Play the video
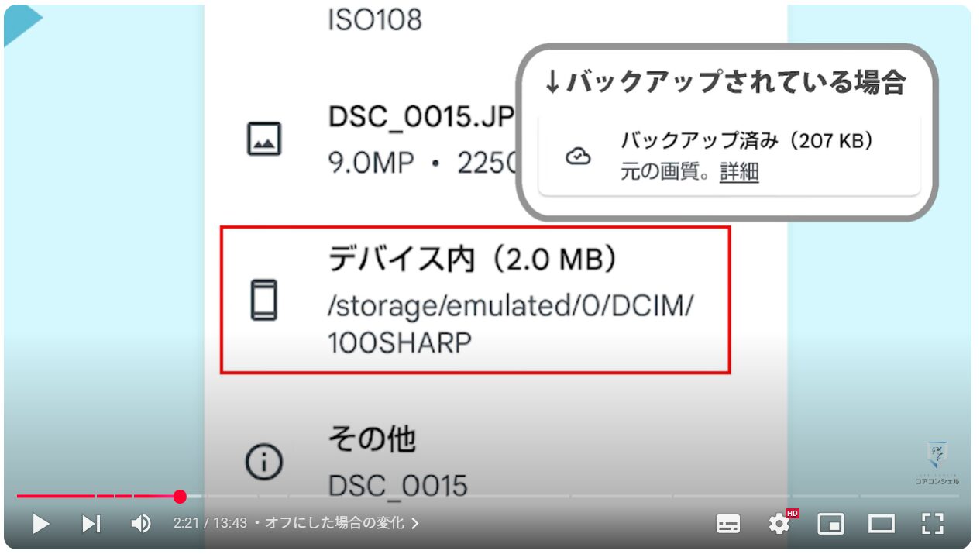980x554 pixels. click(41, 525)
